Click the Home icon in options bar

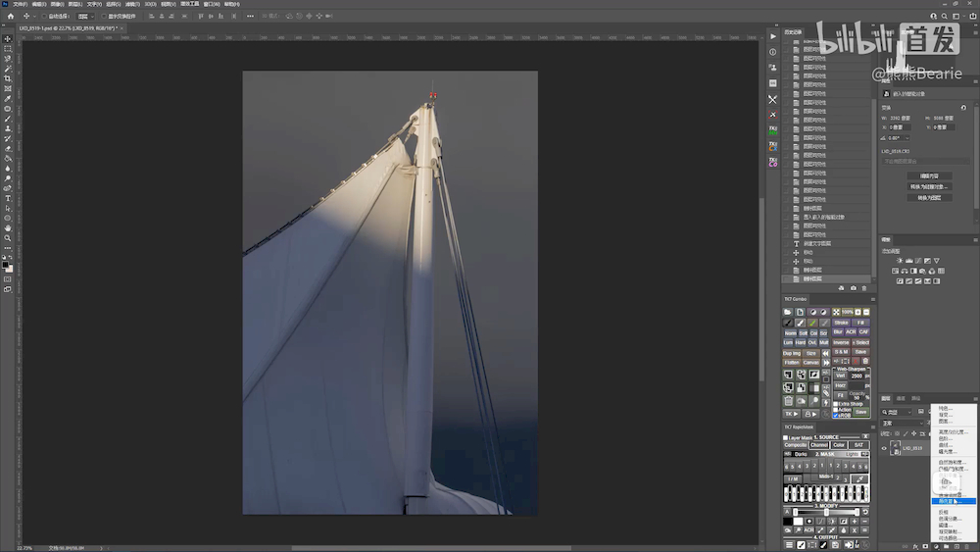(11, 16)
